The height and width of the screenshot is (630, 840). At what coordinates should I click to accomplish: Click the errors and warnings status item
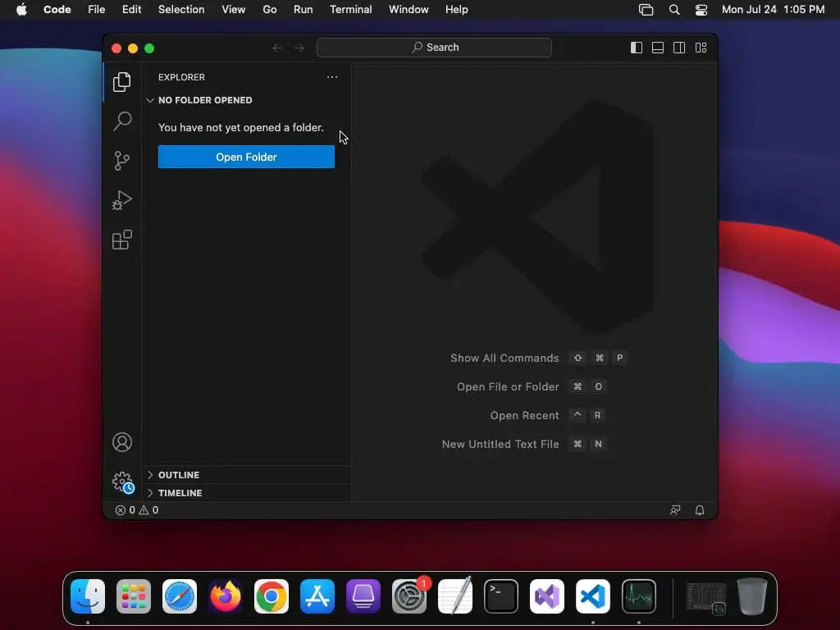137,510
